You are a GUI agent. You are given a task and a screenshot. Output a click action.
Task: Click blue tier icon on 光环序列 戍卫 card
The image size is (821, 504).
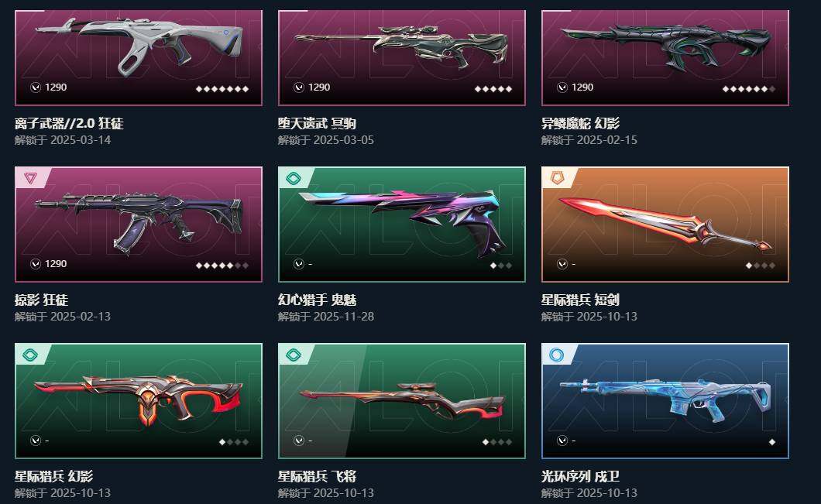[557, 355]
